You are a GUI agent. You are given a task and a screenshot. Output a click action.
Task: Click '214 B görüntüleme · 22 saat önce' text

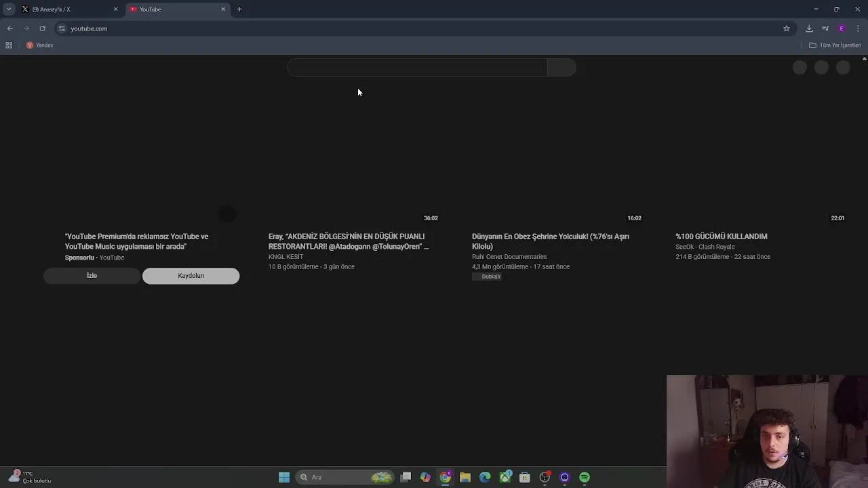723,257
